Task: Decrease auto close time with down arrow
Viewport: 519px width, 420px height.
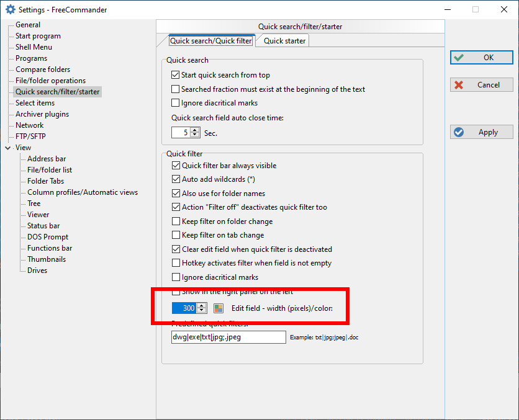Action: pos(195,135)
